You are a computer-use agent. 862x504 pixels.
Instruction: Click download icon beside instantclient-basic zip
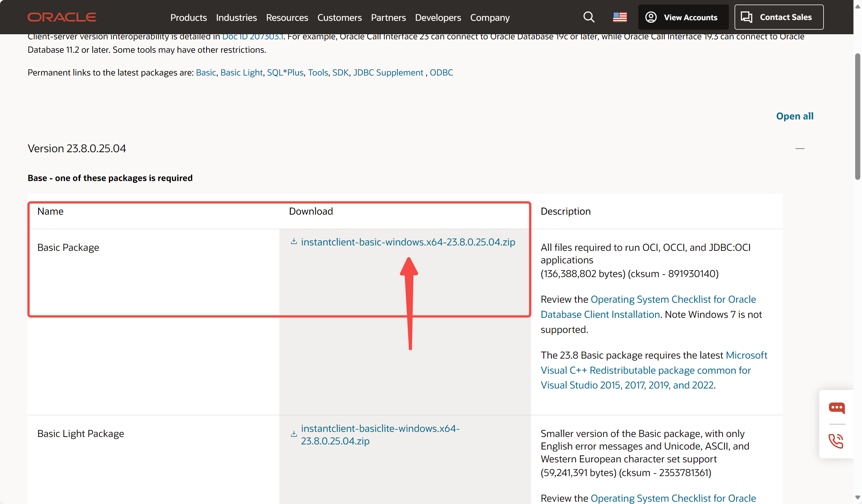pos(294,241)
